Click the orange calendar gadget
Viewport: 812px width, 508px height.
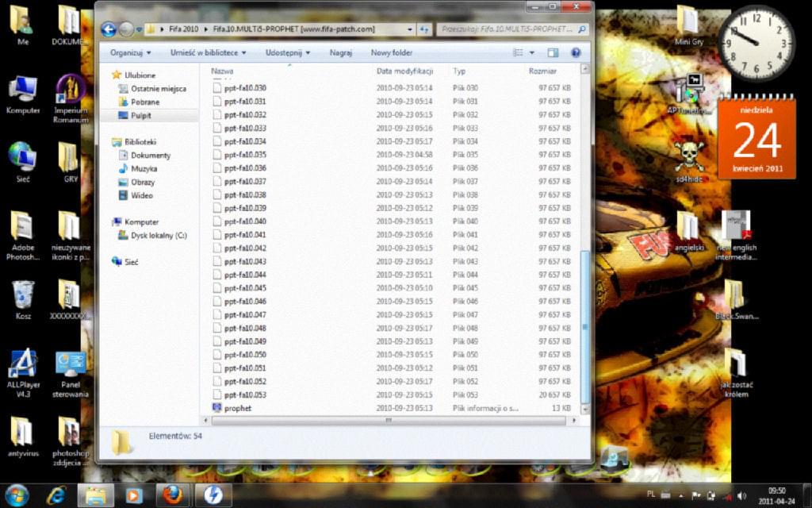tap(756, 137)
